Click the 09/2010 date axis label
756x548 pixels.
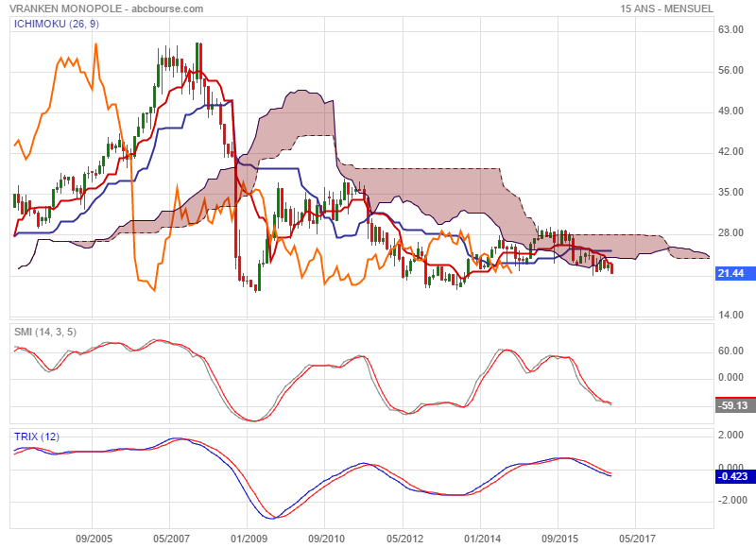coord(326,539)
